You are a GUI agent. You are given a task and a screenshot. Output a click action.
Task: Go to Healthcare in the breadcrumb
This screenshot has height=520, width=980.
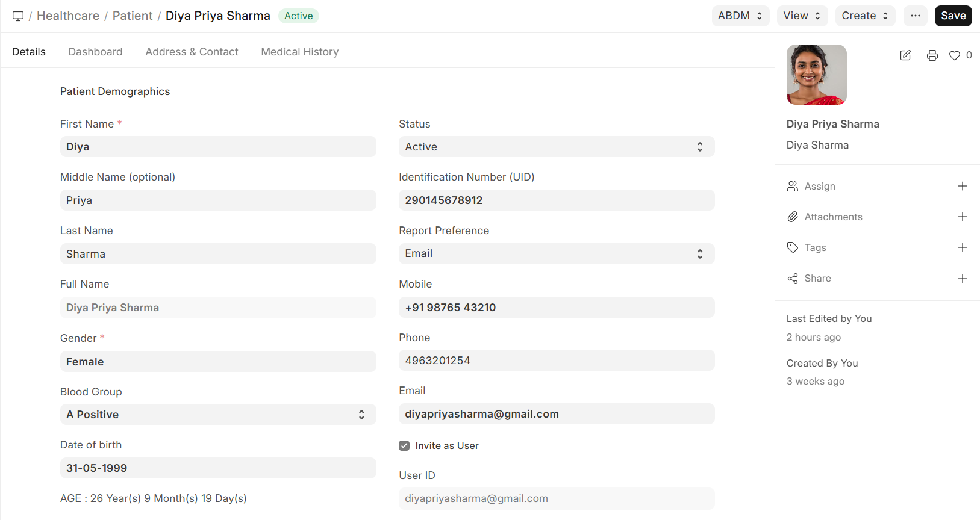(x=68, y=16)
